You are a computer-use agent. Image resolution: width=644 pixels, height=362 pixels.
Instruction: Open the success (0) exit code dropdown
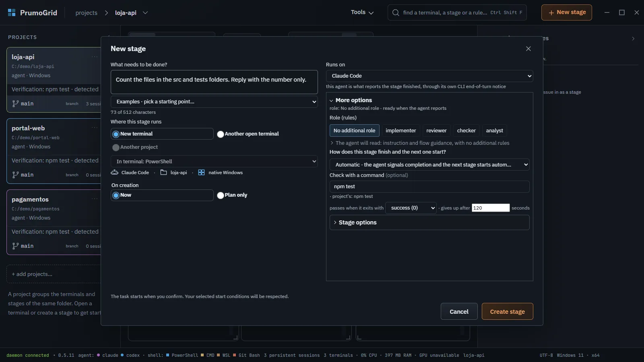pyautogui.click(x=411, y=208)
